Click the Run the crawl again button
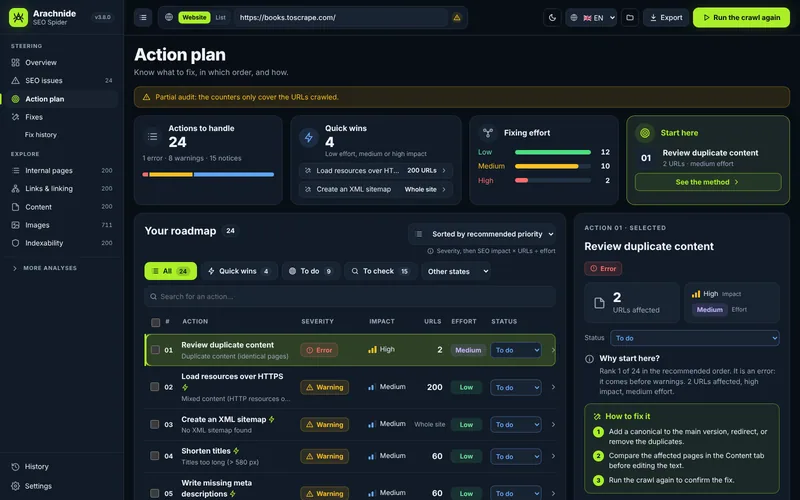Image resolution: width=800 pixels, height=500 pixels. click(741, 17)
